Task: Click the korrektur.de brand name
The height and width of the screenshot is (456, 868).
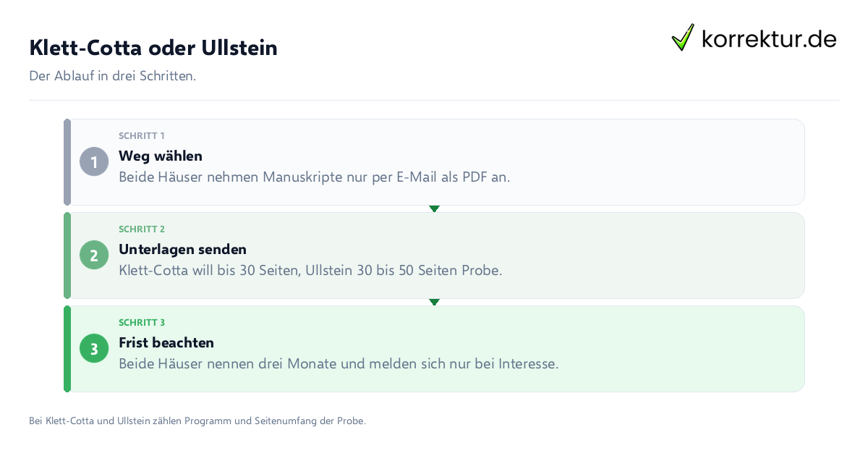Action: tap(769, 38)
